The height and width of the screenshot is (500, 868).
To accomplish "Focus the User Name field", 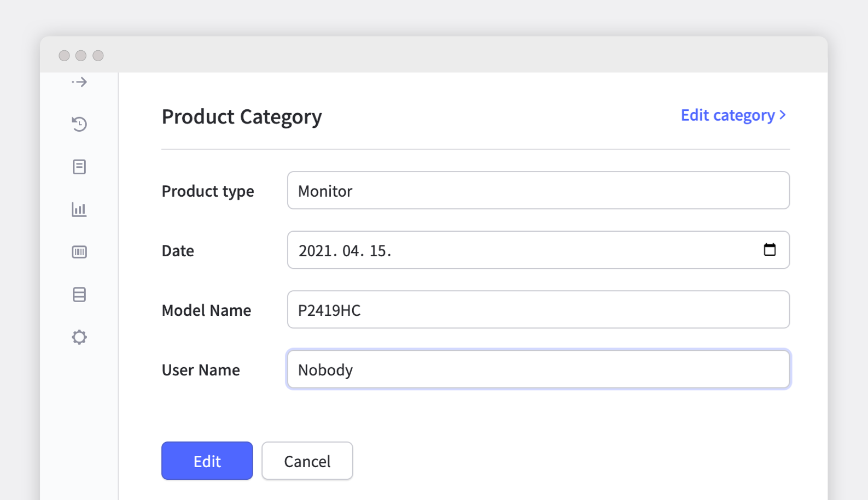I will (x=539, y=369).
